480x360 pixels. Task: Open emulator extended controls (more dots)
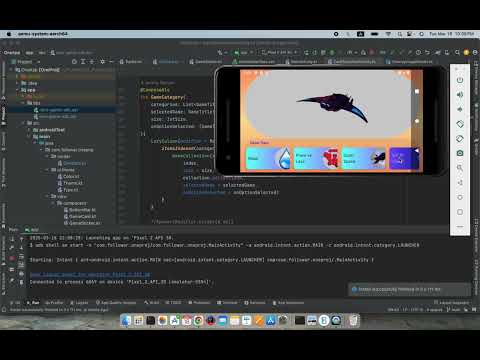pyautogui.click(x=460, y=227)
